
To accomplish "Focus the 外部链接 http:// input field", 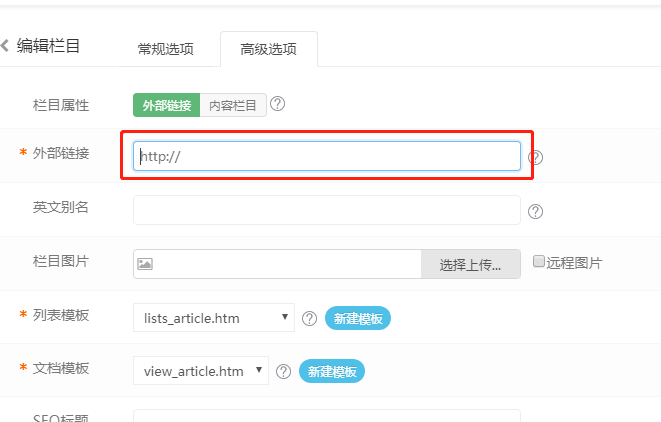I will [x=327, y=156].
